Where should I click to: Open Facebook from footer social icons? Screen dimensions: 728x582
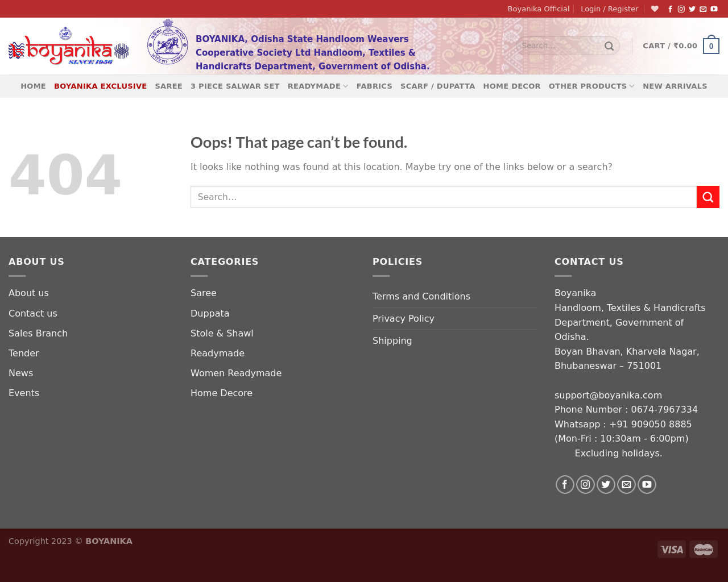tap(565, 484)
